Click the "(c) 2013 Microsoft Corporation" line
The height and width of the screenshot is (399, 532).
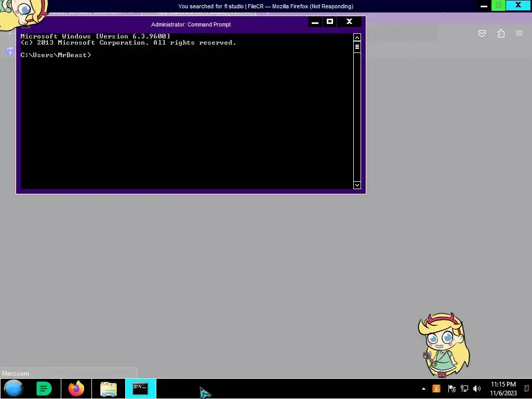(x=128, y=43)
